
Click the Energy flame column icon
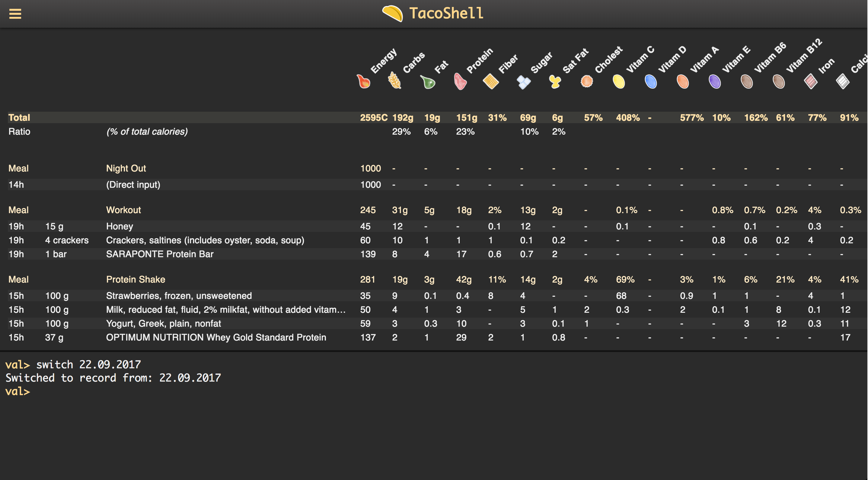(364, 82)
